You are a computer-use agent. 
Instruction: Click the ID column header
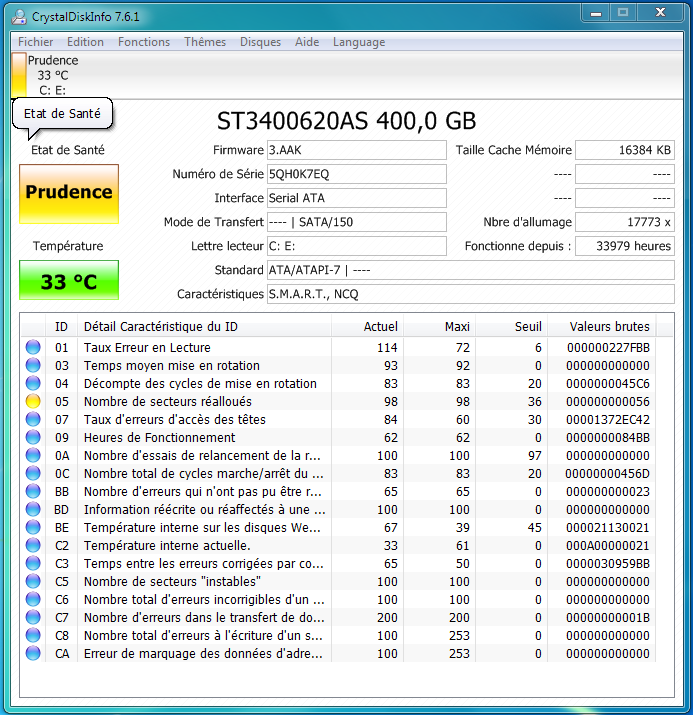61,326
